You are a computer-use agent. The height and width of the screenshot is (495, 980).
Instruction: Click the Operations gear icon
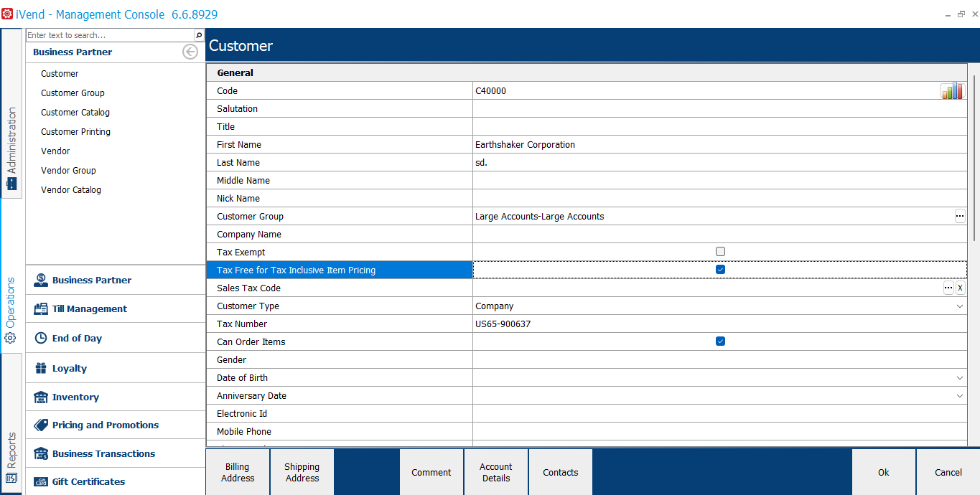coord(11,338)
